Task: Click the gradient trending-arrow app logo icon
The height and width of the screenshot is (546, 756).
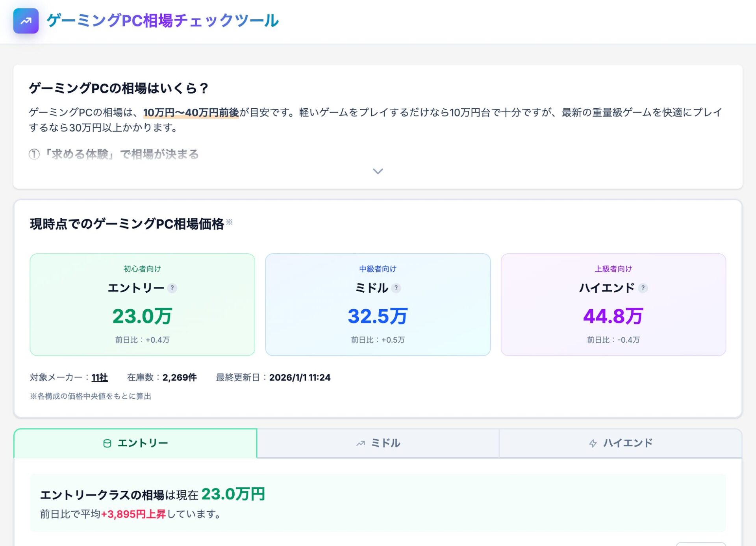Action: click(26, 20)
